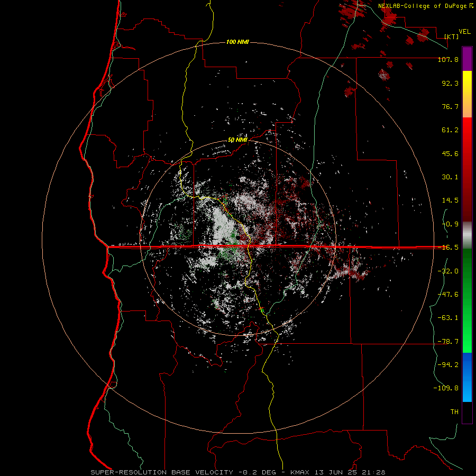Click the -0.9 velocity scale value

click(x=450, y=224)
